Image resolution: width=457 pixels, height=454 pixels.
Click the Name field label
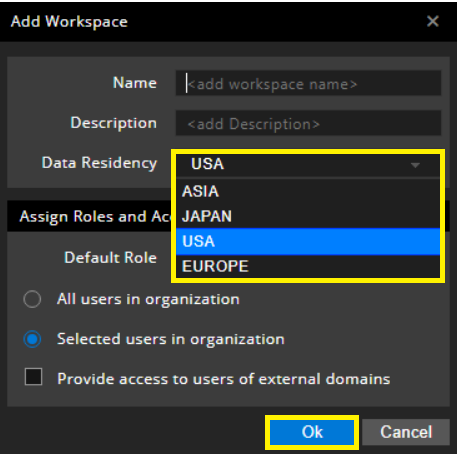point(135,83)
